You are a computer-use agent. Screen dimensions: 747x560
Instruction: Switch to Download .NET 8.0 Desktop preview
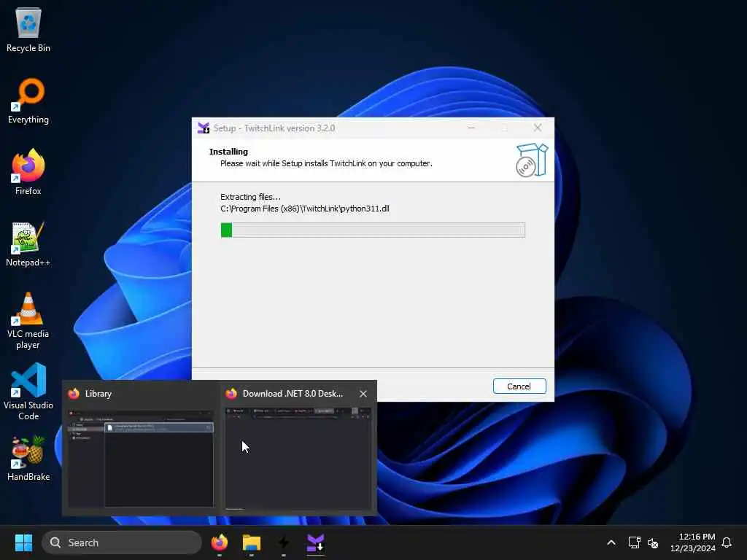click(x=298, y=458)
